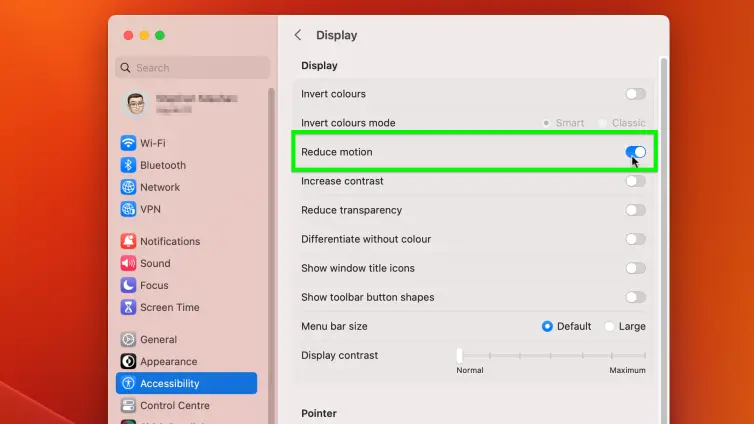Click the 'Reduce motion' label
The width and height of the screenshot is (754, 424).
pyautogui.click(x=337, y=152)
